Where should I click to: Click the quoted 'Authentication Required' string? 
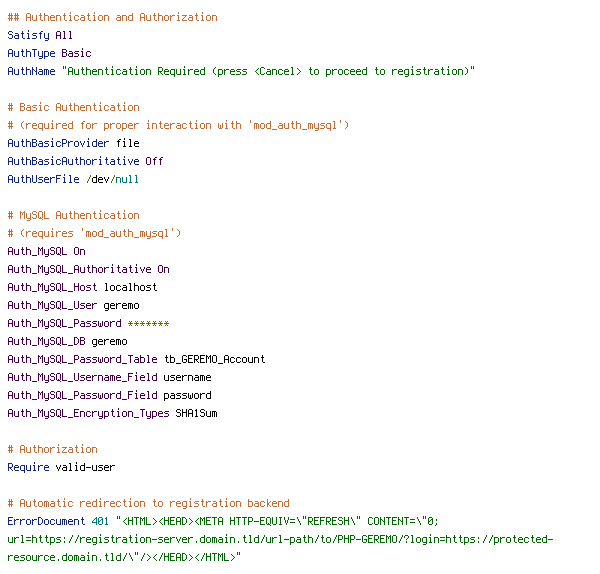(x=268, y=71)
